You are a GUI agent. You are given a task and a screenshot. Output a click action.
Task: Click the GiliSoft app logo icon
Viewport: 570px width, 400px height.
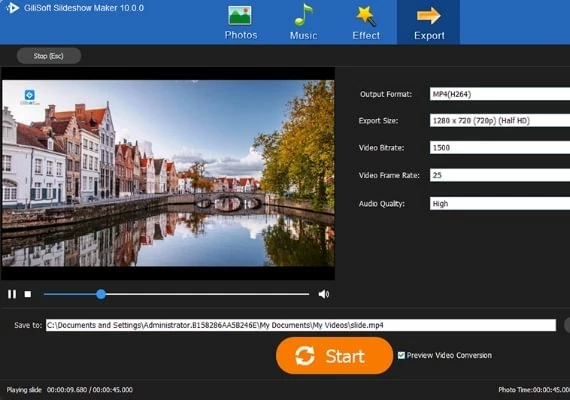tap(12, 8)
